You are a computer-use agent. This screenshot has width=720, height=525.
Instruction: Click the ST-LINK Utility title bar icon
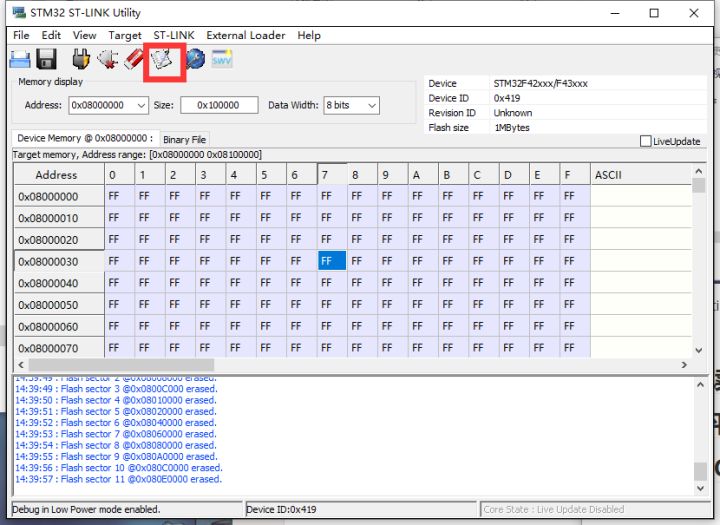coord(19,12)
